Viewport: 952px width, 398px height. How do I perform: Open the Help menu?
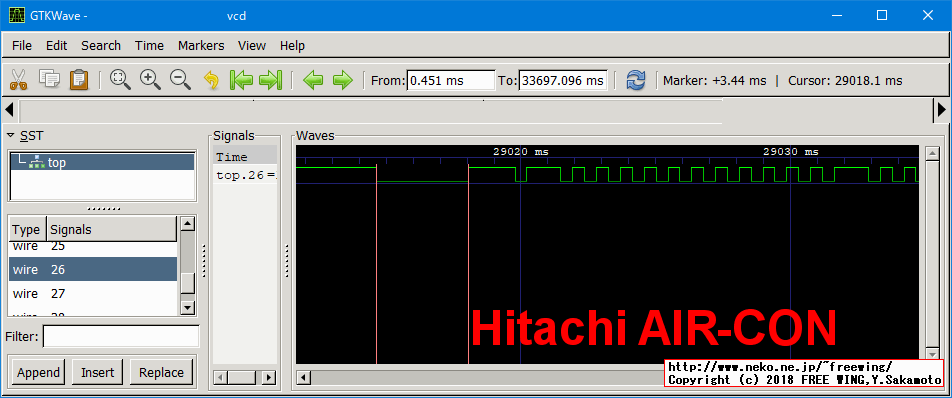pyautogui.click(x=292, y=46)
